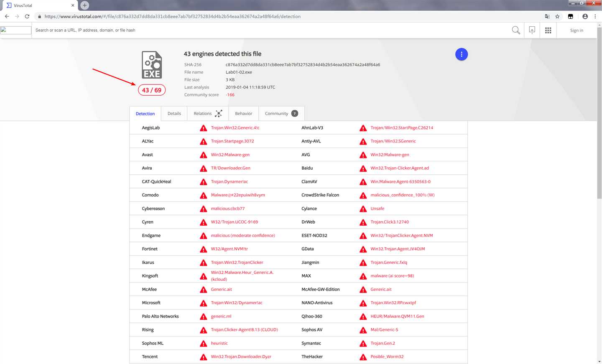Click the browser forward arrow
This screenshot has height=364, width=602.
(x=17, y=16)
